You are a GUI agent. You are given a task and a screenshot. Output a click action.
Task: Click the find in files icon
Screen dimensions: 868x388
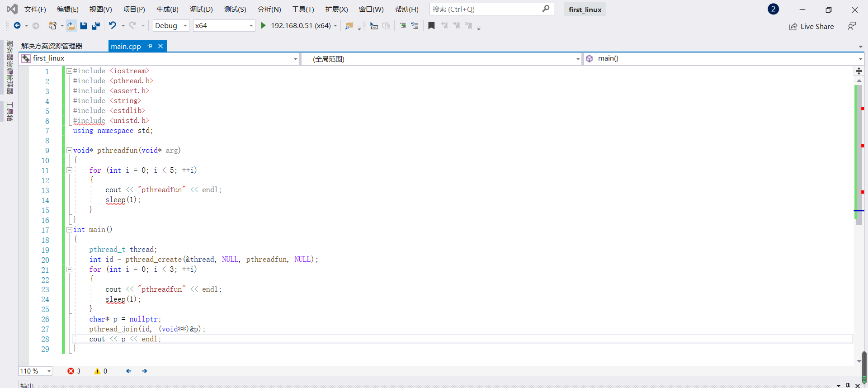pos(349,26)
